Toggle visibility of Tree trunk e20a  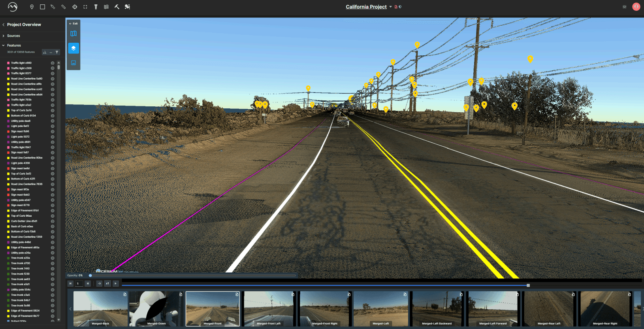[53, 258]
